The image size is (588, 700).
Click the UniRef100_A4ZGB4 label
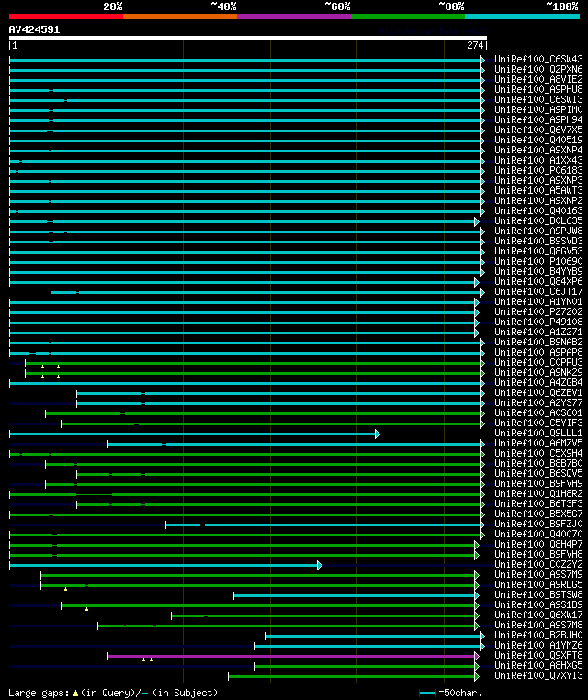[538, 382]
